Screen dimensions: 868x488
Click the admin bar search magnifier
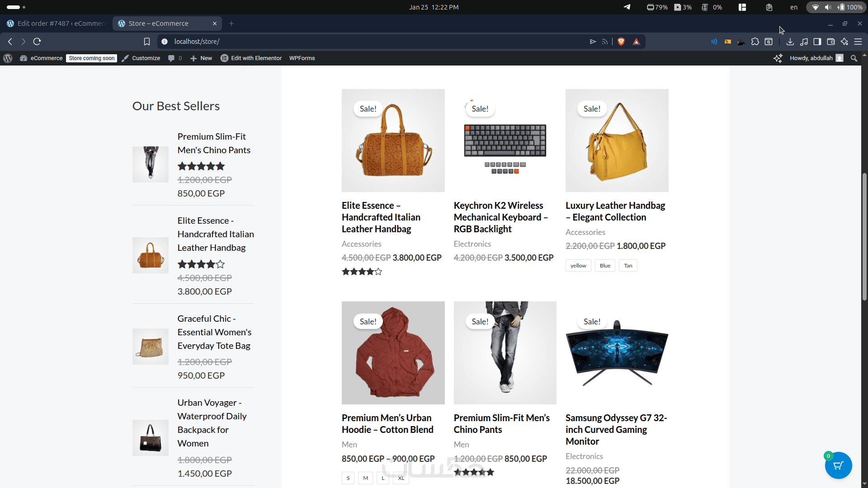[x=854, y=58]
